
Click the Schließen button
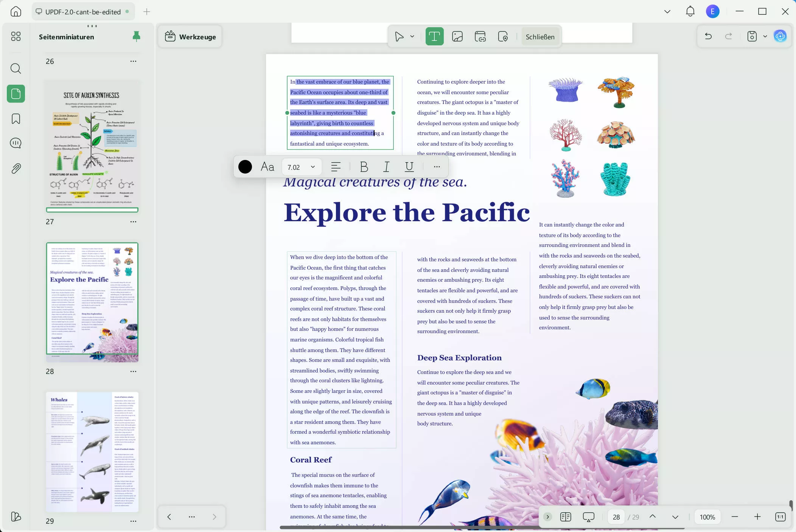tap(540, 37)
